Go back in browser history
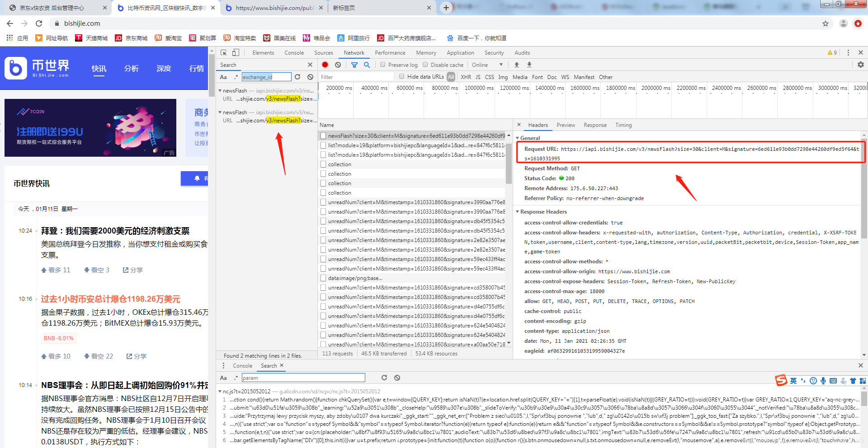The height and width of the screenshot is (448, 868). pos(10,23)
